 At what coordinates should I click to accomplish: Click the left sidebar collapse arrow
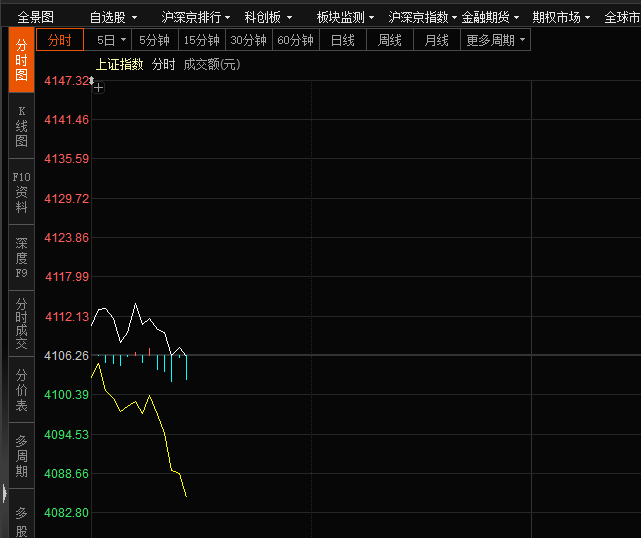pos(4,493)
